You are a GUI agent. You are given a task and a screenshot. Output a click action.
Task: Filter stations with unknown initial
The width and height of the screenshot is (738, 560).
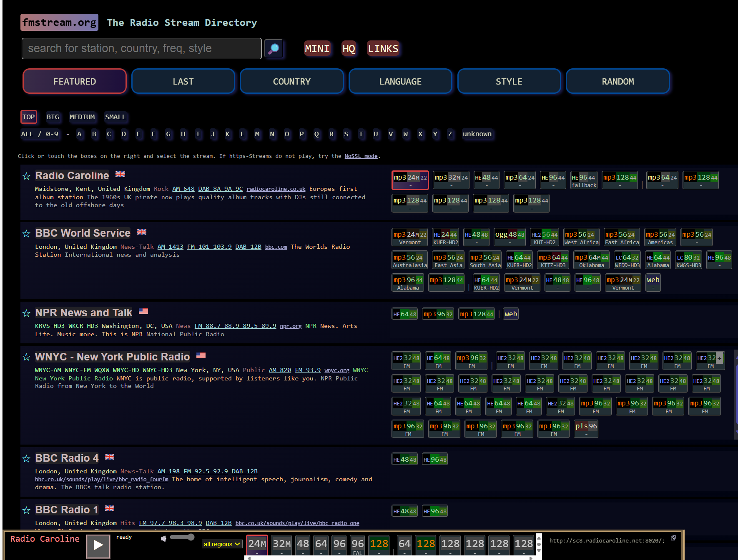tap(477, 134)
